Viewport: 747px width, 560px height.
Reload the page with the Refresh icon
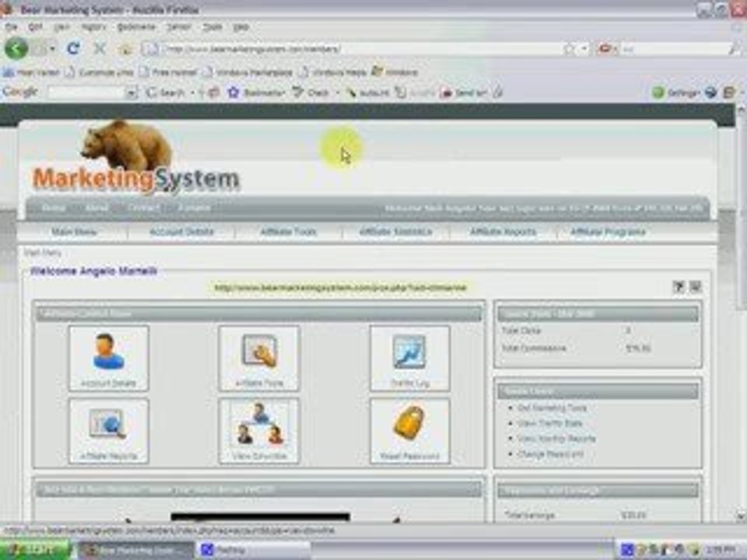[x=73, y=48]
